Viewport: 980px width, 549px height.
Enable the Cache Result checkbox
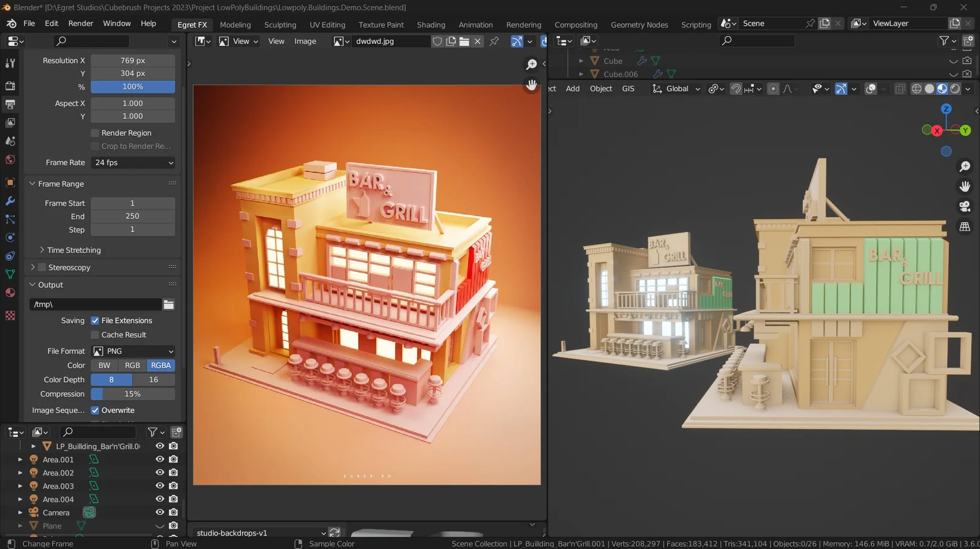pos(95,335)
